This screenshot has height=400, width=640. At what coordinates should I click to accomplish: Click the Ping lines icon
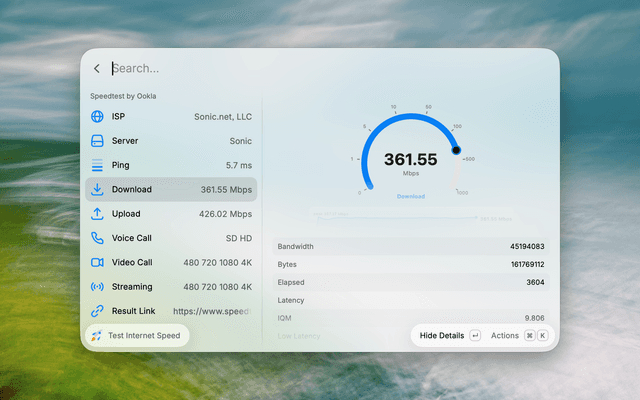pos(97,165)
